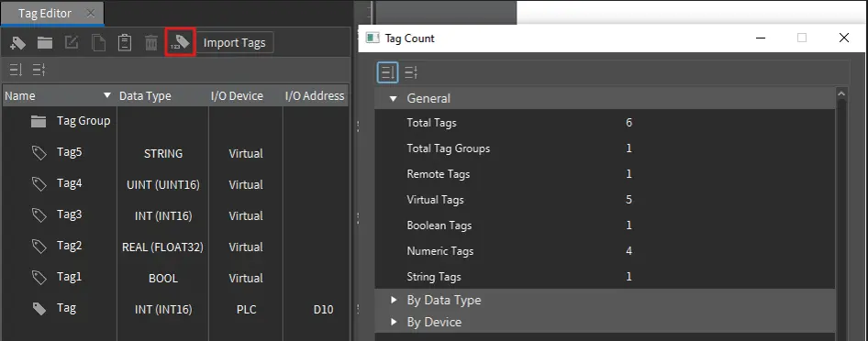Click the UINT (UINT16) data type cell

pos(162,185)
